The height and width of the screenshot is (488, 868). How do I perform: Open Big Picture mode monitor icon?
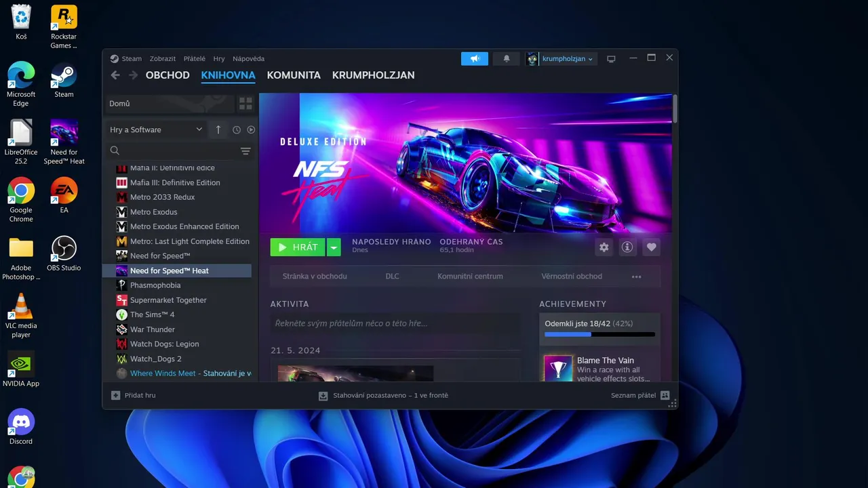coord(611,59)
